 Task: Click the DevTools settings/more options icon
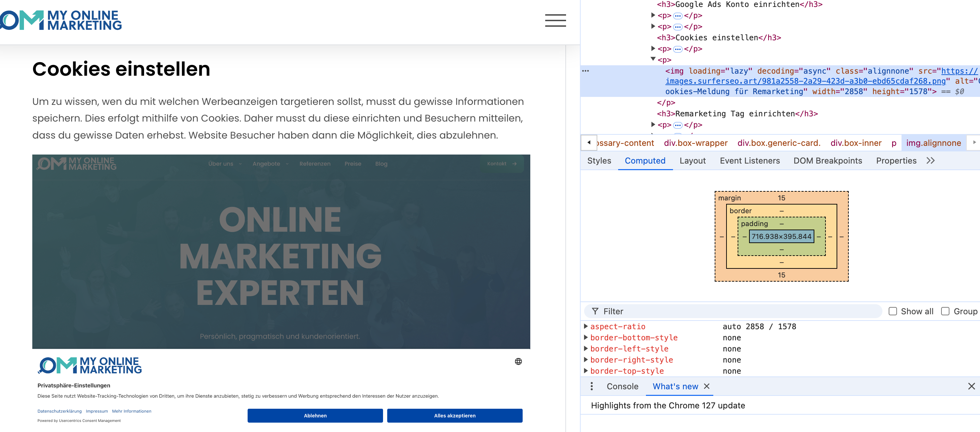(591, 387)
